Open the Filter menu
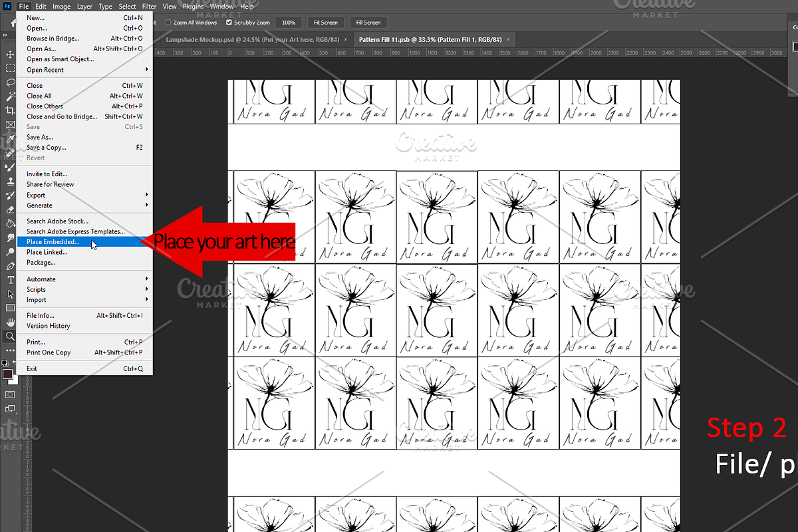 pos(149,7)
